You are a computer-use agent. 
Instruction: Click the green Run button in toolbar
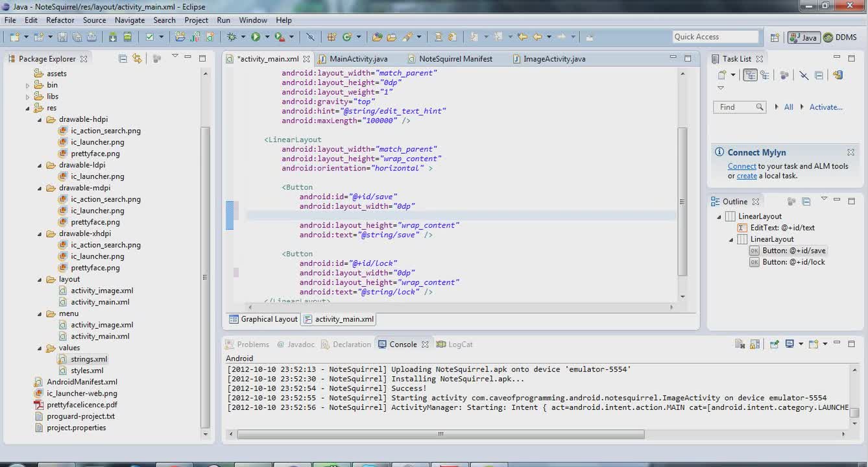(256, 37)
